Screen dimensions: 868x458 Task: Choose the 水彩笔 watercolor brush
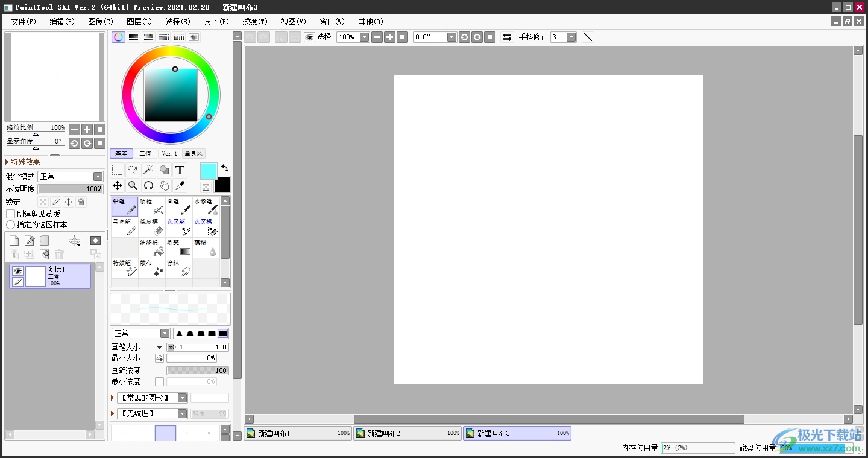click(x=206, y=206)
